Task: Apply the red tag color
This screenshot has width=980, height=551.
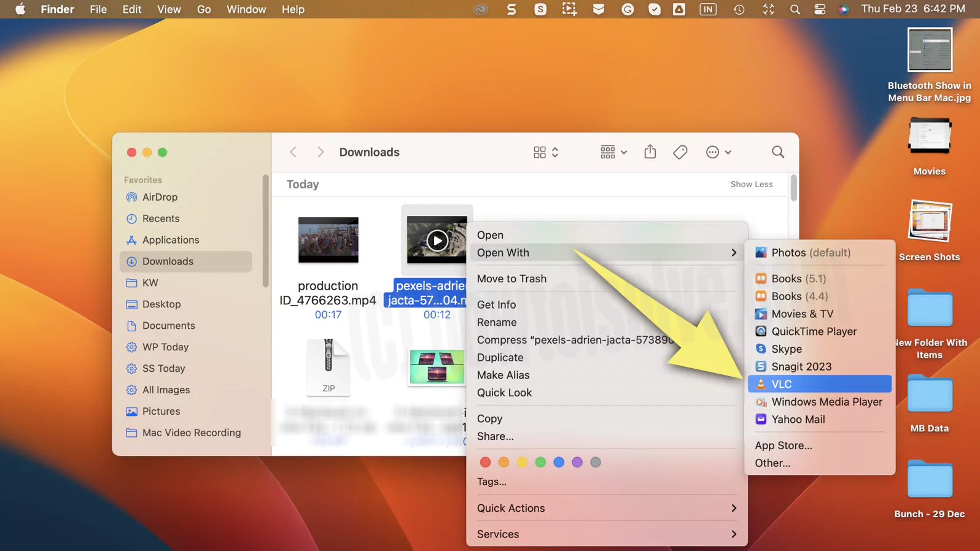Action: coord(485,463)
